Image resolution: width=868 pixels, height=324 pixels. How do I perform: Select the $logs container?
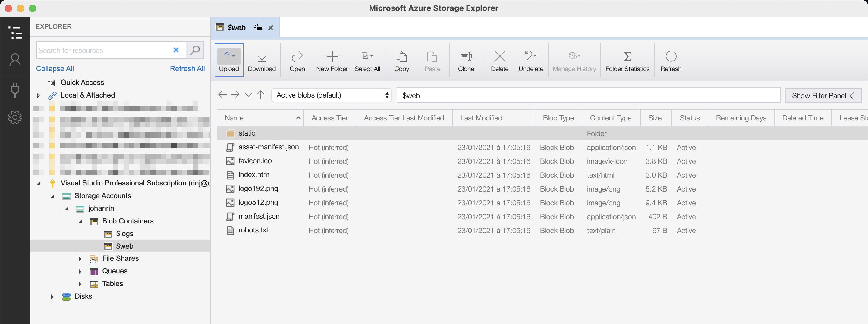[x=124, y=233]
